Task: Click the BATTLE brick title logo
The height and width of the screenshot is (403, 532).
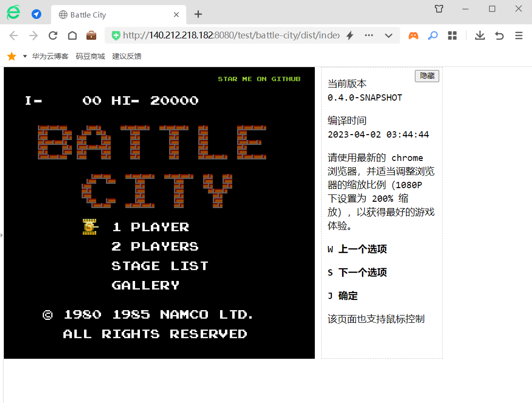Action: (x=152, y=142)
